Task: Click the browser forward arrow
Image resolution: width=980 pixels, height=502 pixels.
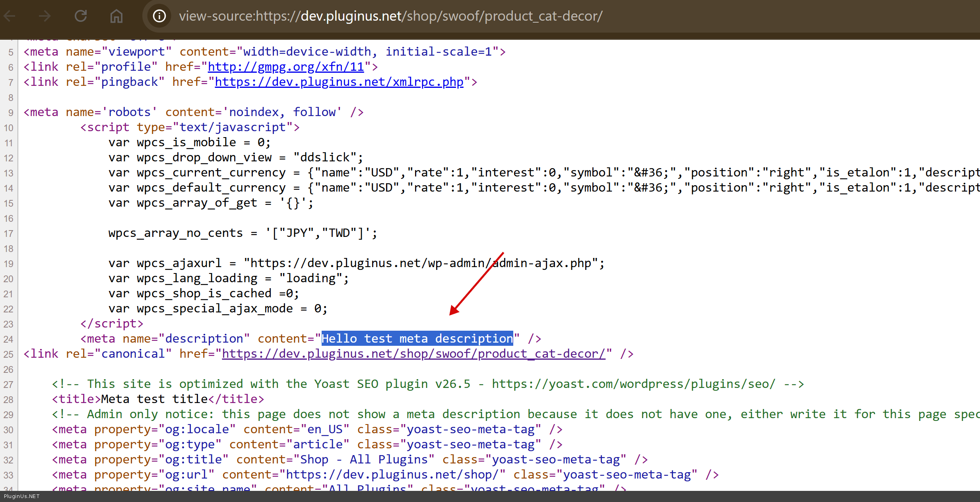Action: coord(45,16)
